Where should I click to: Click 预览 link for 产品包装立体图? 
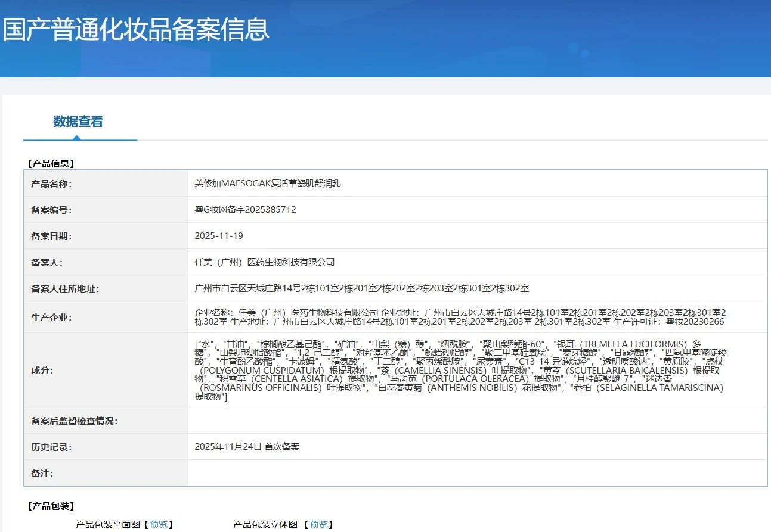[318, 524]
